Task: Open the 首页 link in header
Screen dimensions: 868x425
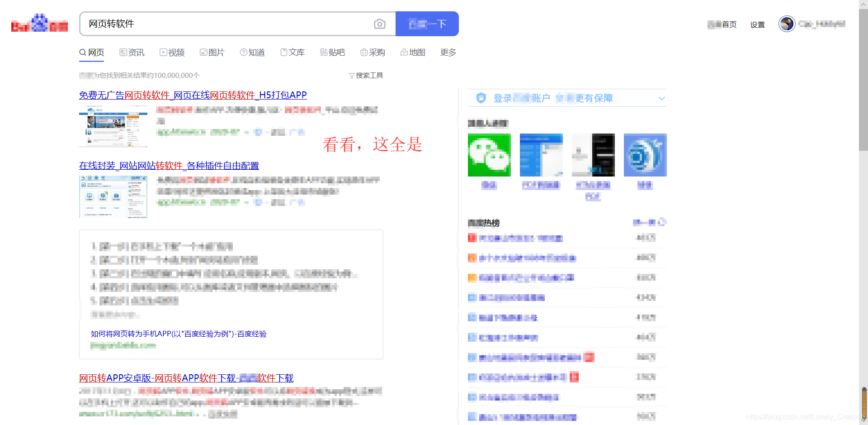Action: [x=722, y=24]
